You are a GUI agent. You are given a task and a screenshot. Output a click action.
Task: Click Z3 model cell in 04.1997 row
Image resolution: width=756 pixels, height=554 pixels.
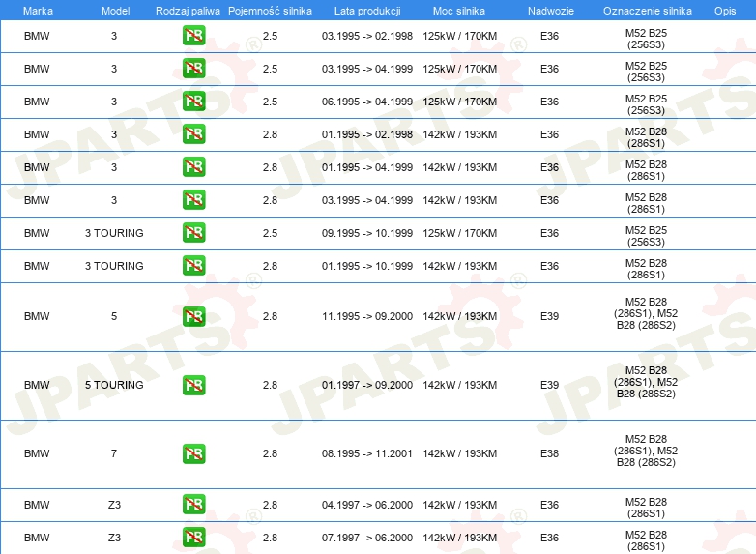(x=114, y=505)
